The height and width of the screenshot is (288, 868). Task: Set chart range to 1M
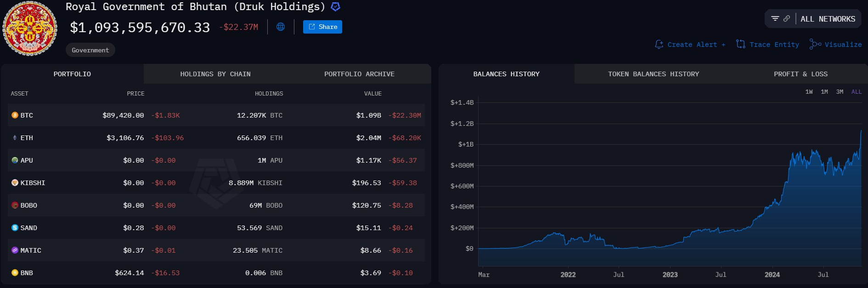click(824, 92)
